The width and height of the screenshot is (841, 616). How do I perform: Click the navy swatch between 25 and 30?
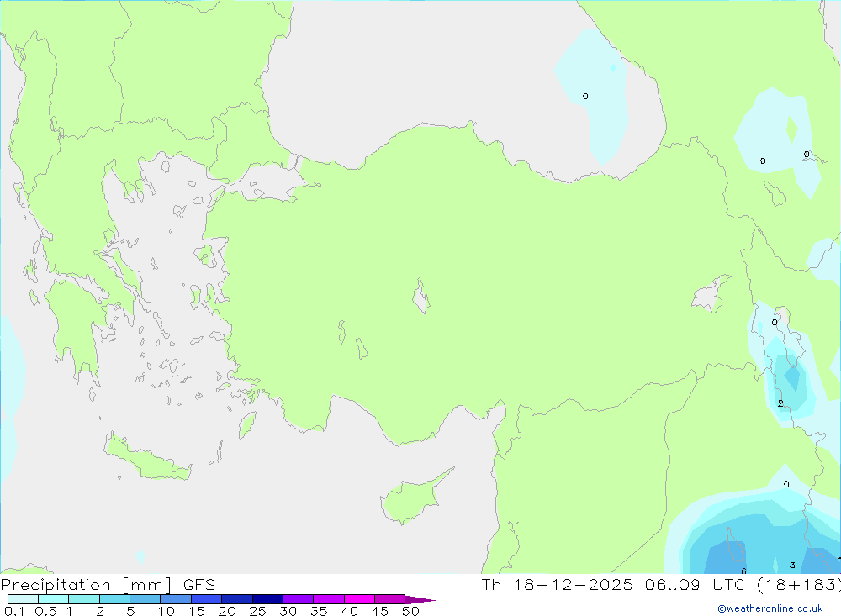(x=267, y=599)
